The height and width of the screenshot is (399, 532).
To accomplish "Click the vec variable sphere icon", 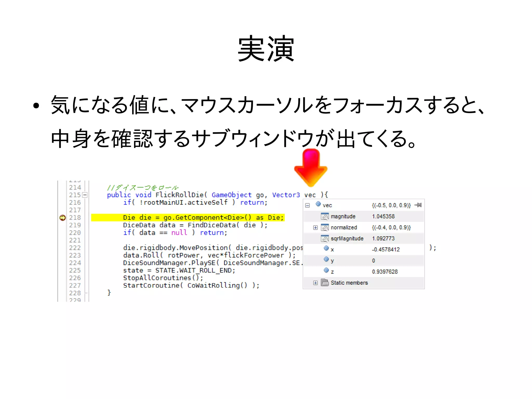I will click(x=318, y=204).
